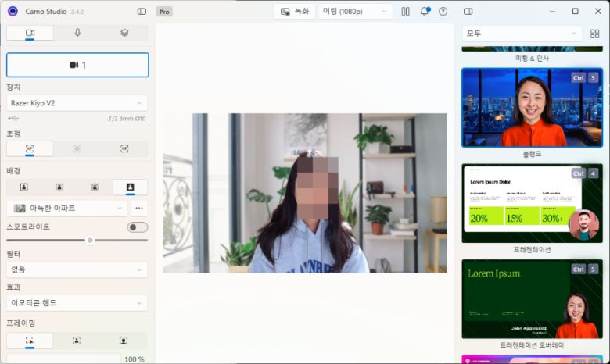This screenshot has height=364, width=610.
Task: Click the 배경 section label
Action: tap(13, 170)
